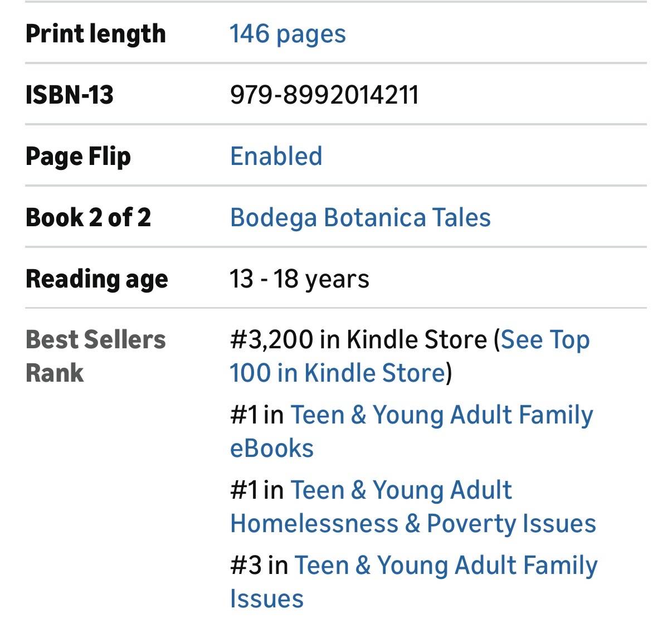Click the Best Sellers Rank heading

(x=96, y=356)
